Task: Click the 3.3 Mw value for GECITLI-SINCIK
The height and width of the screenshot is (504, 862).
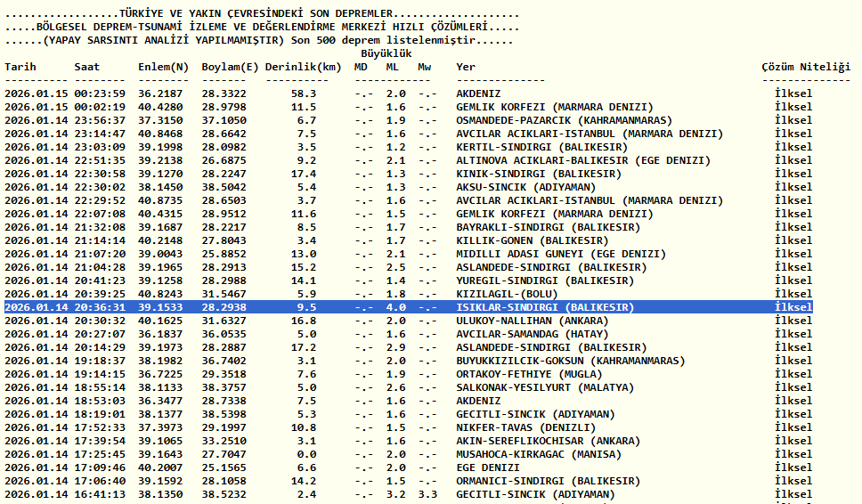Action: click(427, 494)
